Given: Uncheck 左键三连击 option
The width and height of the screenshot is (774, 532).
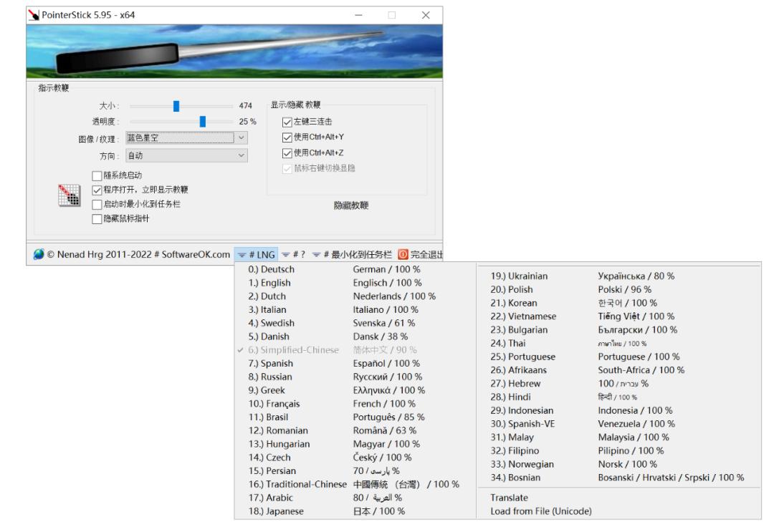Looking at the screenshot, I should click(x=287, y=122).
